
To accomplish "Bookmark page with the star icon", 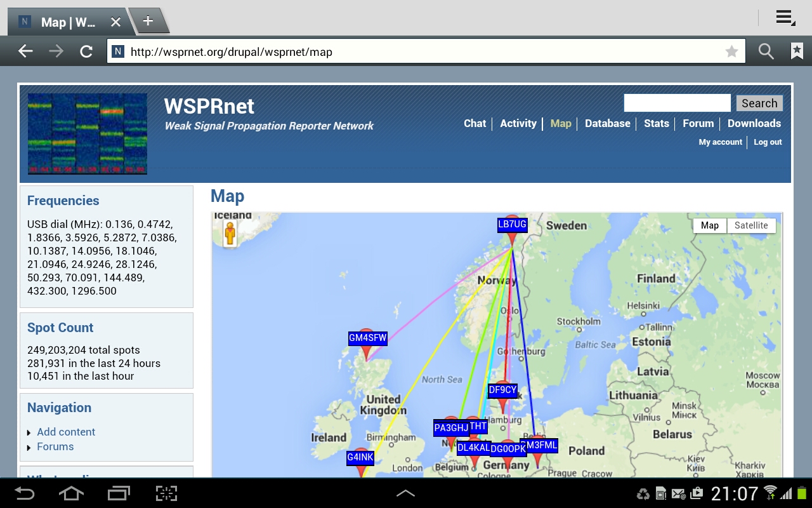I will tap(731, 51).
